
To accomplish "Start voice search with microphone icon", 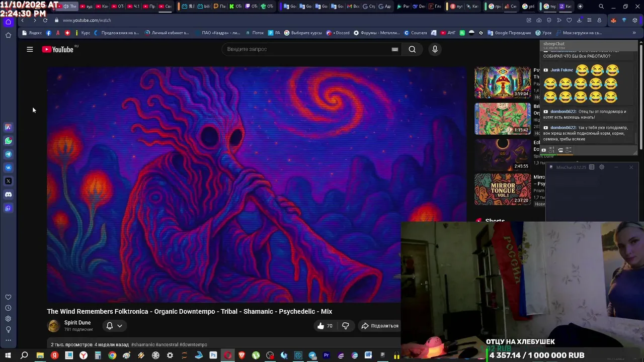I will click(x=435, y=49).
